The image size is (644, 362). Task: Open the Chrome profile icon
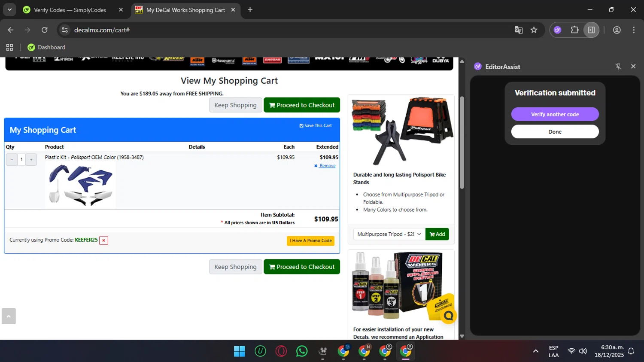[617, 30]
